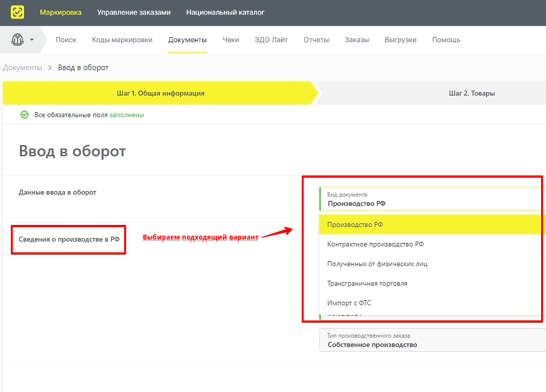Image resolution: width=546 pixels, height=392 pixels.
Task: Choose Контрактное производство РФ option
Action: pyautogui.click(x=433, y=244)
